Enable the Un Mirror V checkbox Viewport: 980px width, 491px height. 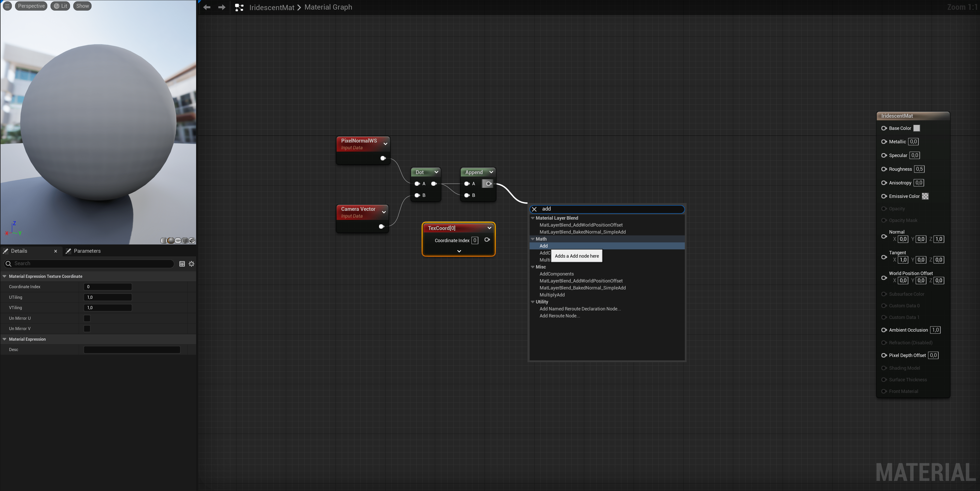pyautogui.click(x=87, y=329)
